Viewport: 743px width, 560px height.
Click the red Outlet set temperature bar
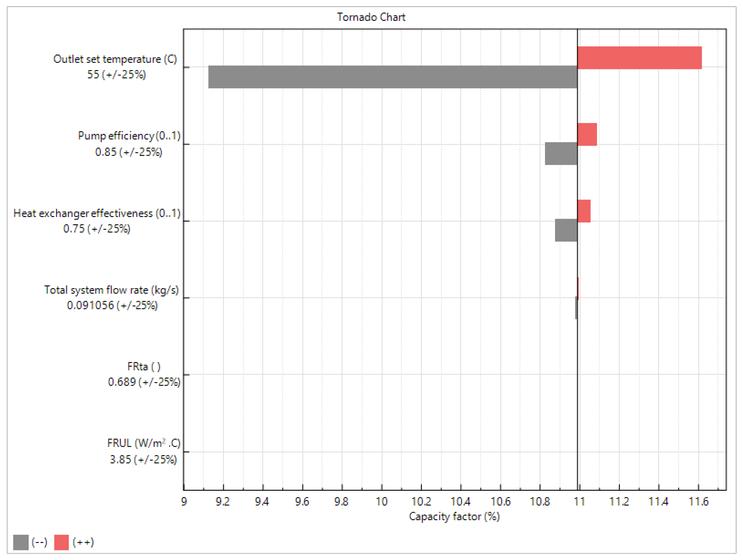pyautogui.click(x=639, y=58)
